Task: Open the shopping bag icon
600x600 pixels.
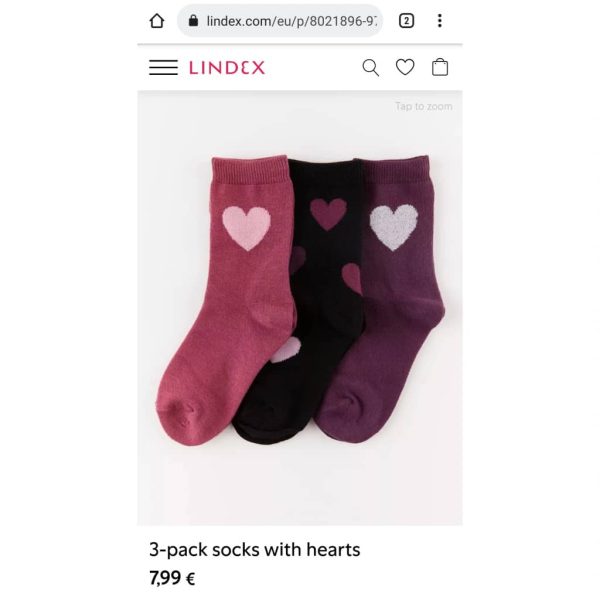Action: click(440, 67)
